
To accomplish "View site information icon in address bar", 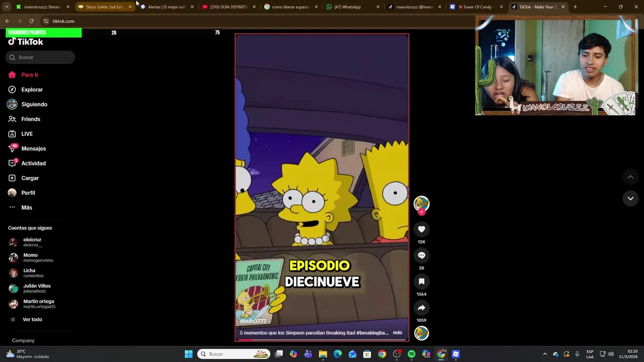I will click(x=46, y=21).
